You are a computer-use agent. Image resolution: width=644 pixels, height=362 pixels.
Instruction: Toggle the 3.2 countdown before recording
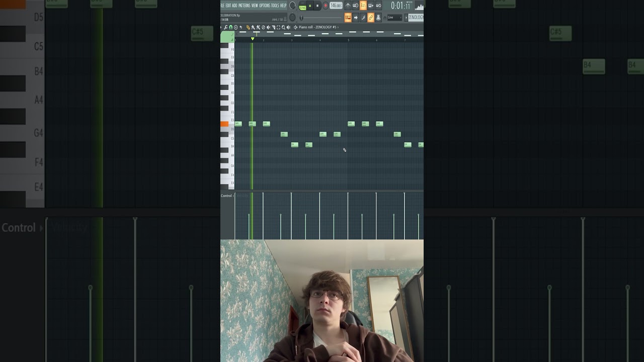[x=363, y=6]
